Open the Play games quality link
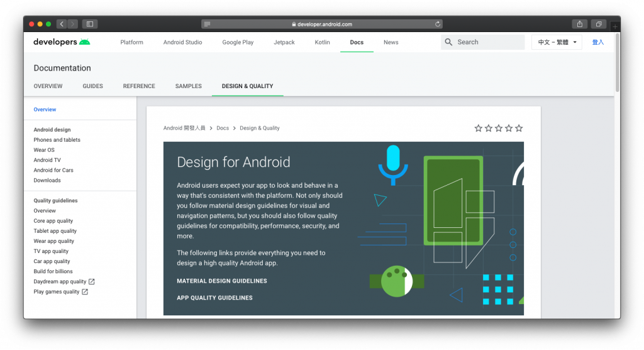Viewport: 644px width, 350px height. pos(56,292)
